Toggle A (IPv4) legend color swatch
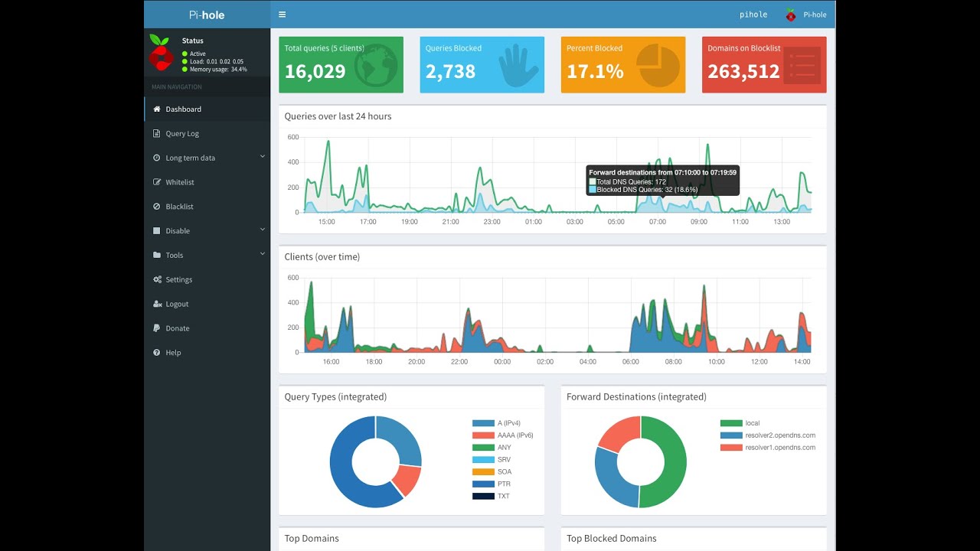The width and height of the screenshot is (980, 551). pos(483,423)
